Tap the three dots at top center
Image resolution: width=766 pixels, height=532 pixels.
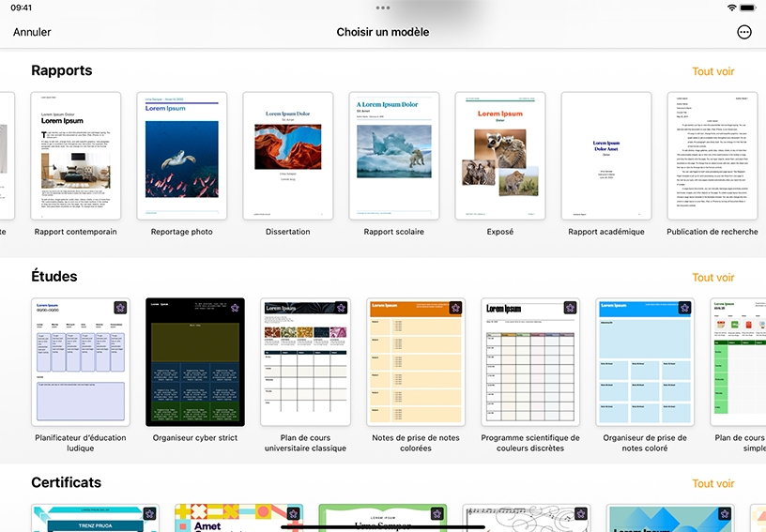coord(383,8)
